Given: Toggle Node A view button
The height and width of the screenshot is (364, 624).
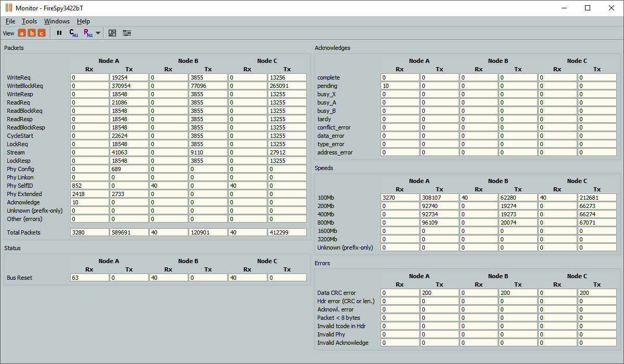Looking at the screenshot, I should (x=22, y=33).
